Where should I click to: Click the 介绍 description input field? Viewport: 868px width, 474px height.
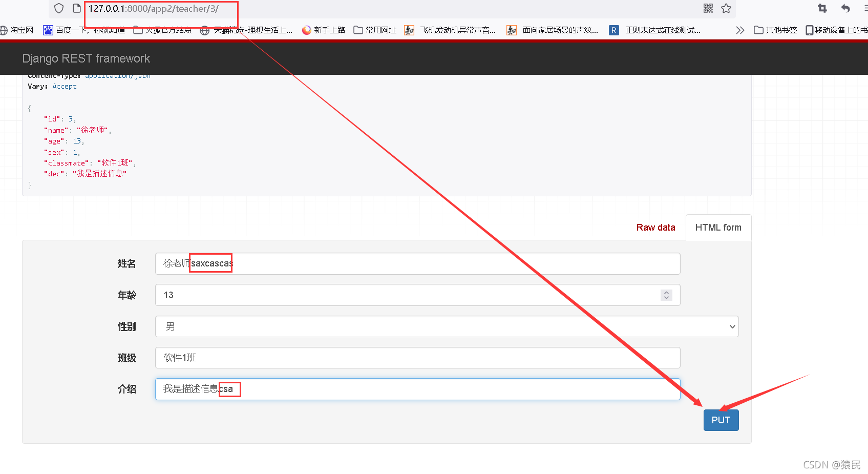[417, 389]
